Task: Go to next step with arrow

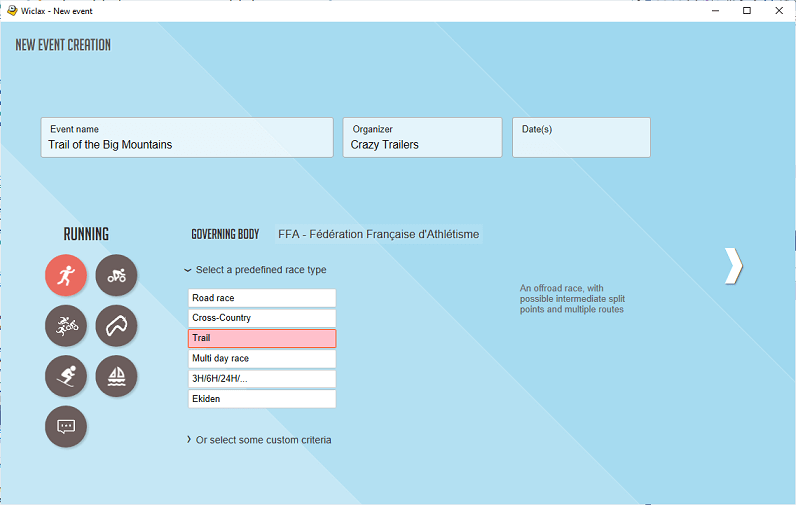Action: 734,265
